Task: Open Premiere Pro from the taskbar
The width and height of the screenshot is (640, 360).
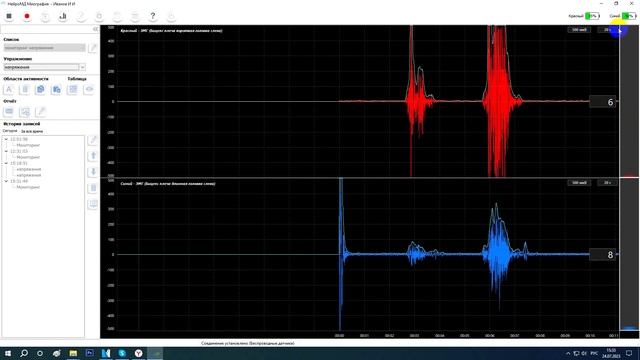Action: click(89, 353)
